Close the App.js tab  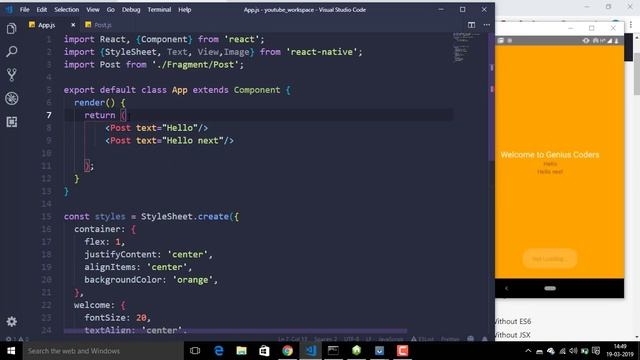pyautogui.click(x=73, y=25)
